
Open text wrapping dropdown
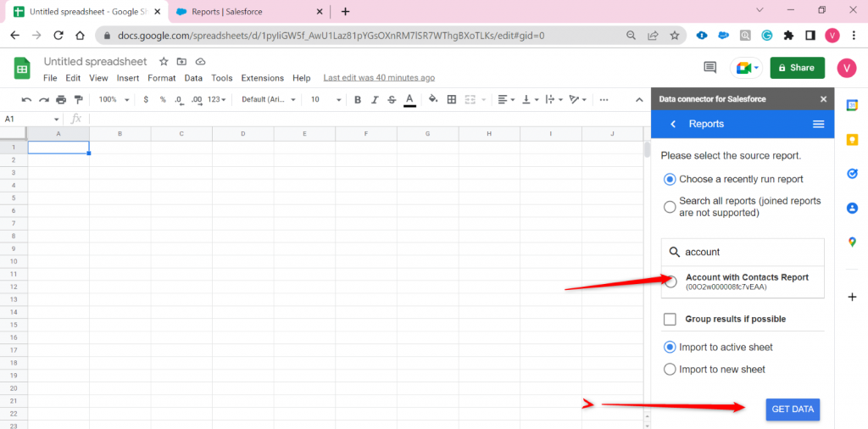(553, 100)
